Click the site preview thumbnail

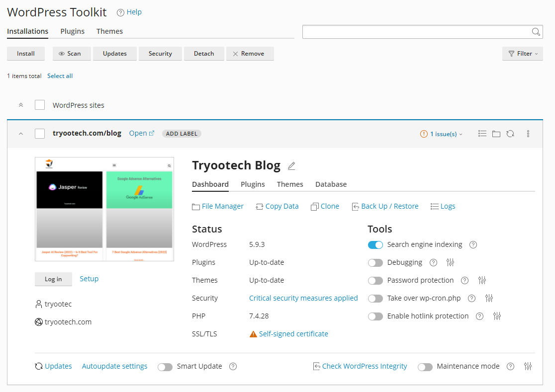[104, 209]
